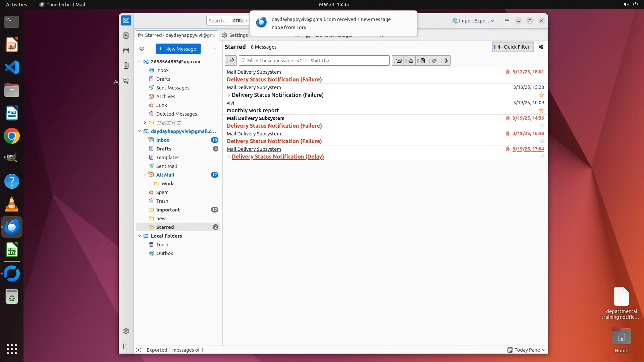Click star on monthly work report

click(541, 110)
